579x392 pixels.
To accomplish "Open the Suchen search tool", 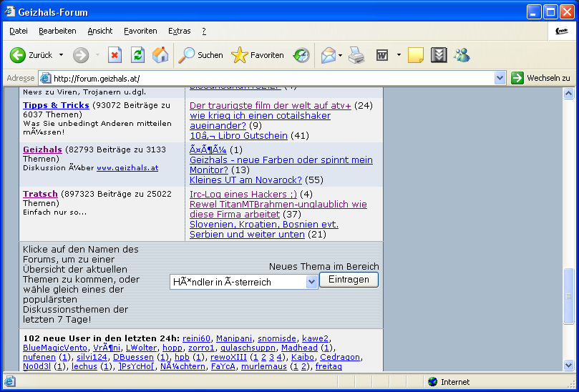I will (x=200, y=55).
